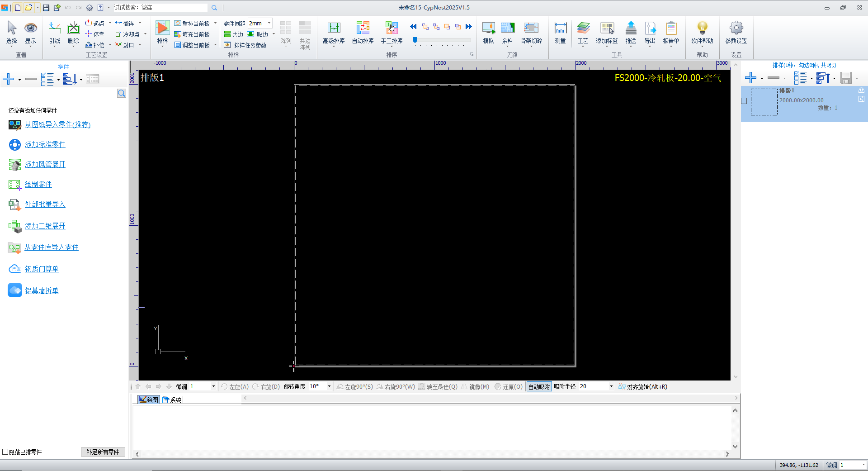868x471 pixels.
Task: Click log panel vertical scrollbar down arrow
Action: click(x=735, y=446)
